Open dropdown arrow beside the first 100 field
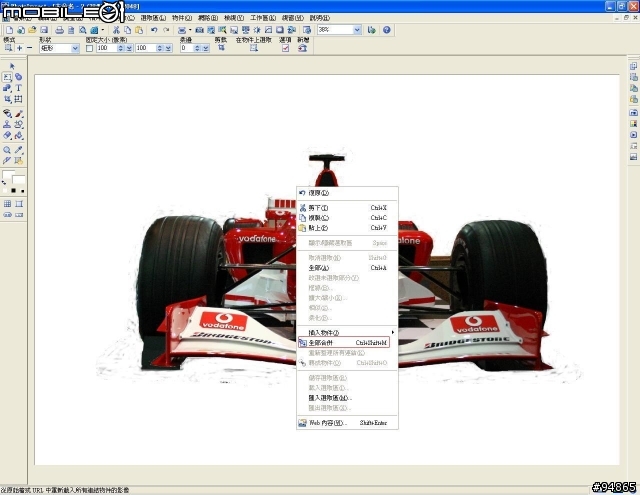Screen dimensions: 640x495 (129, 48)
